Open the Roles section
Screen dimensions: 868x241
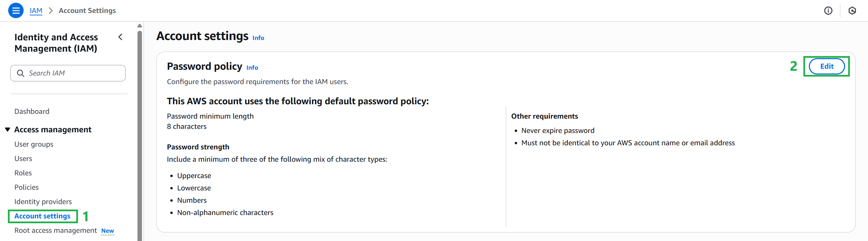23,173
